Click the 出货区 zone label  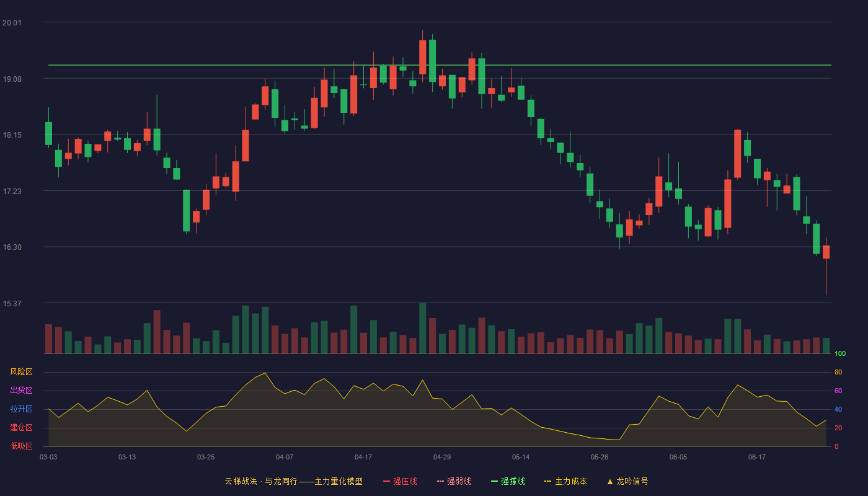[21, 391]
